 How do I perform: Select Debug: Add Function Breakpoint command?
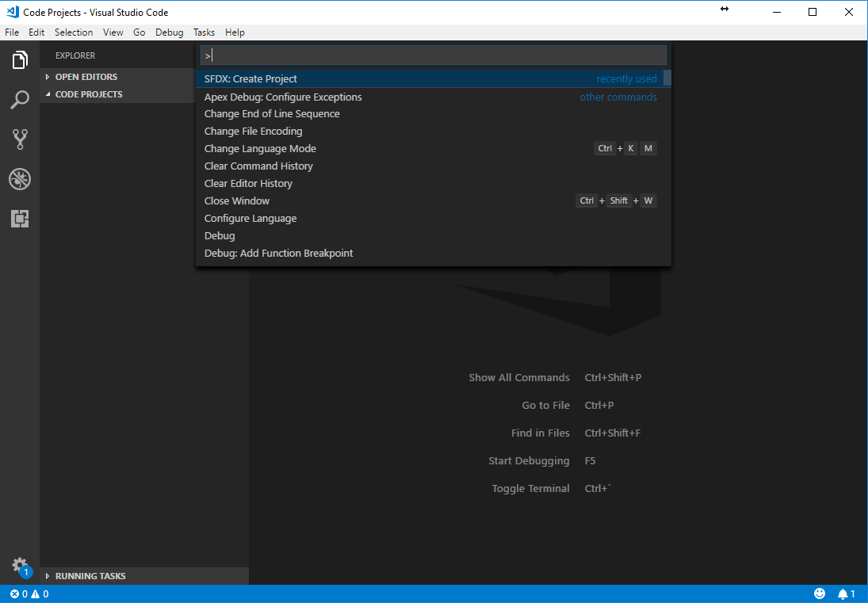click(434, 254)
